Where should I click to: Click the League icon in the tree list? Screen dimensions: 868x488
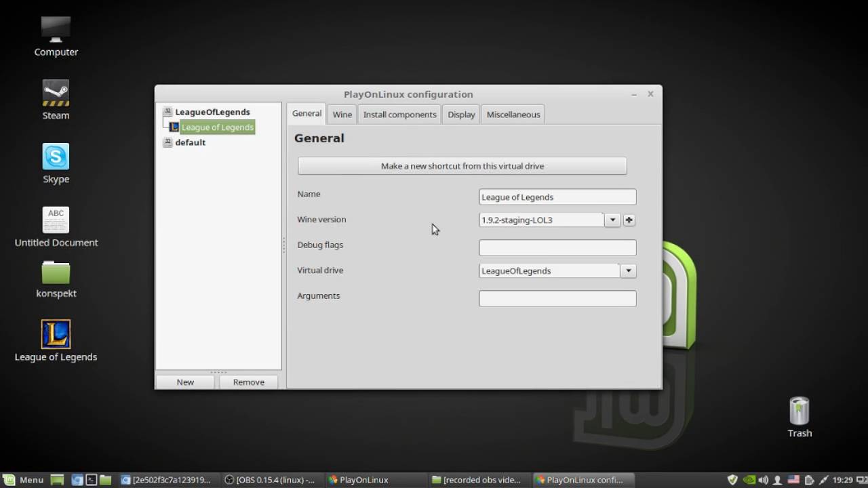(174, 127)
